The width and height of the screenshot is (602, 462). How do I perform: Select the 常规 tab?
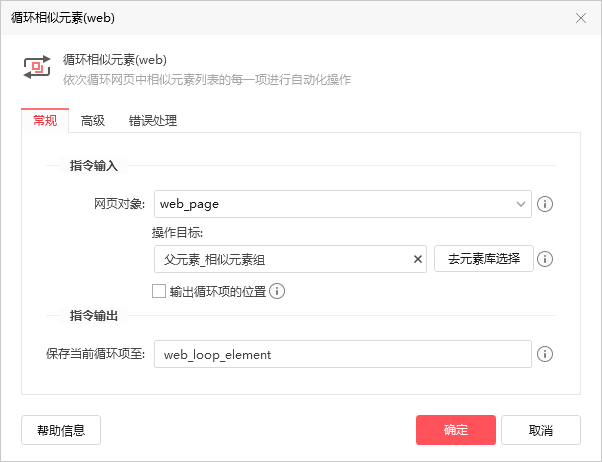[x=45, y=121]
